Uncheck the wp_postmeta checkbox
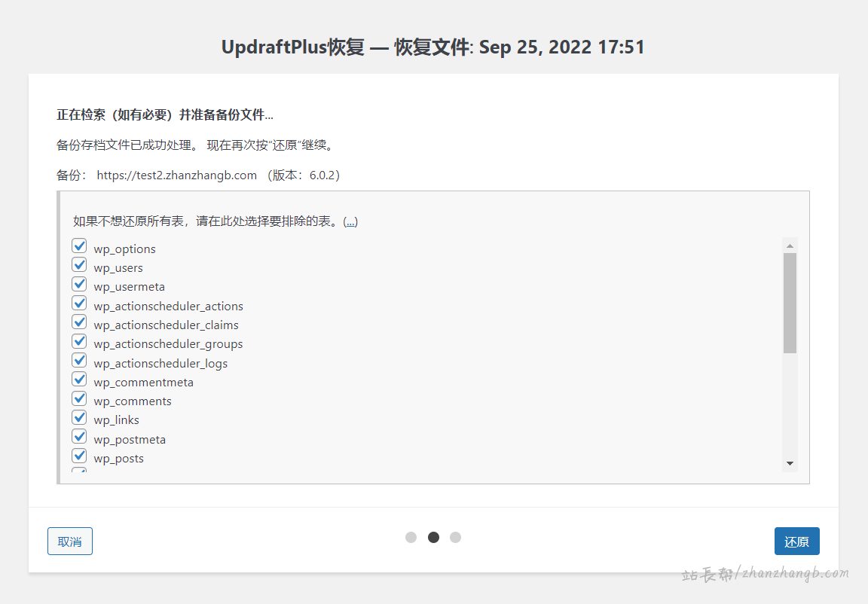This screenshot has height=604, width=868. (x=79, y=436)
